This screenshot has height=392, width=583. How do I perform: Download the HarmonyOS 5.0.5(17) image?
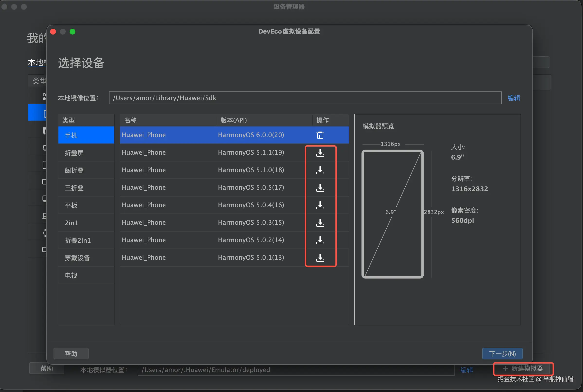320,188
